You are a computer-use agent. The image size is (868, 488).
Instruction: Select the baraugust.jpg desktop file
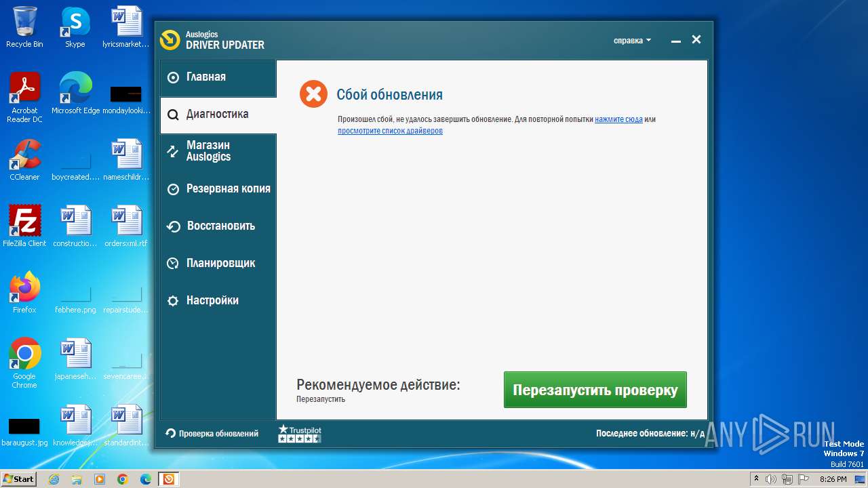(24, 431)
